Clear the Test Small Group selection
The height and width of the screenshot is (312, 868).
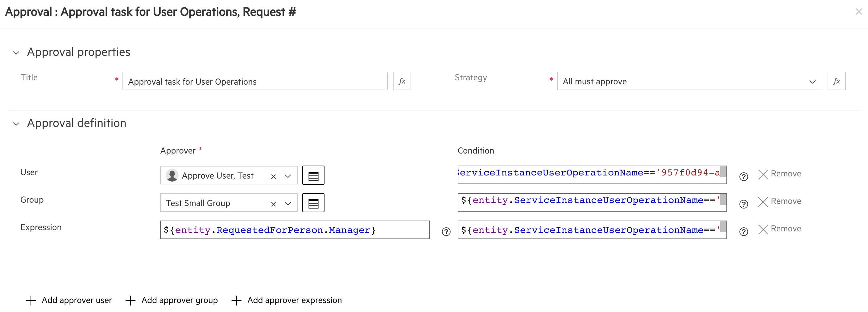point(273,204)
